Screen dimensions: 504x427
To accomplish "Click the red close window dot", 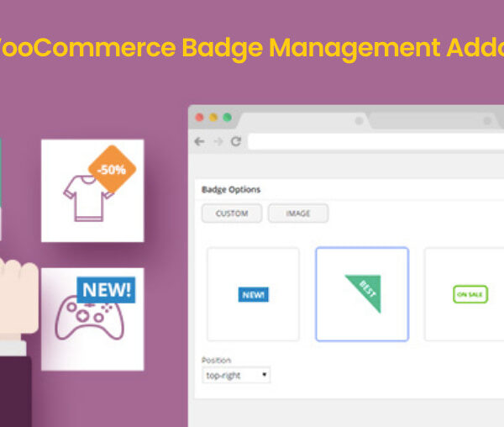I will (x=199, y=118).
